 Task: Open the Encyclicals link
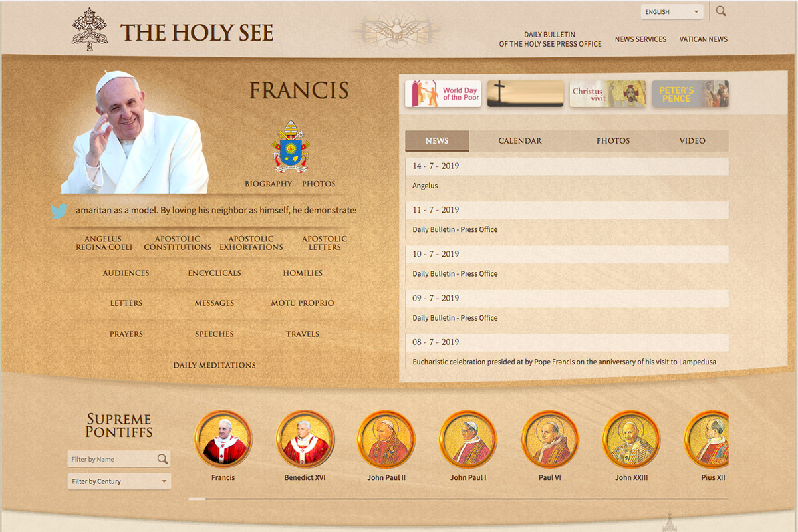click(214, 273)
